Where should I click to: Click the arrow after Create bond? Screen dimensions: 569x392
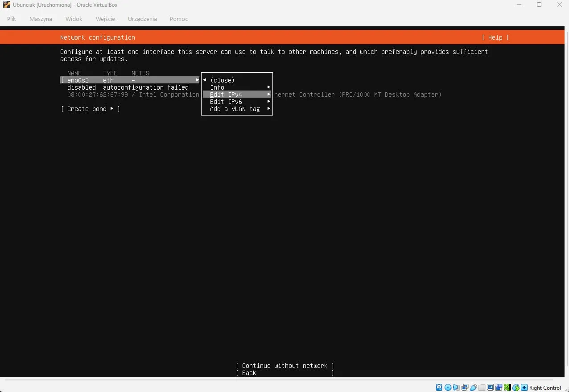click(x=112, y=109)
